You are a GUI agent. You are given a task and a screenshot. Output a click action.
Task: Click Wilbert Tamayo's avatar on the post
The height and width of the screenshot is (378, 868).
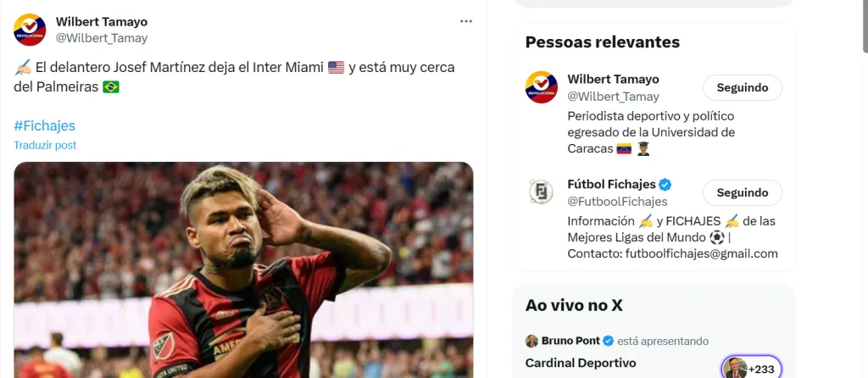point(30,30)
